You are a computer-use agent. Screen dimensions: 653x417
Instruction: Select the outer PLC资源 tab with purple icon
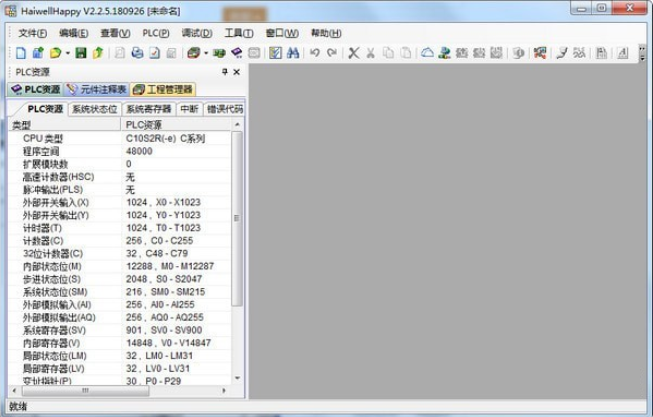click(35, 89)
